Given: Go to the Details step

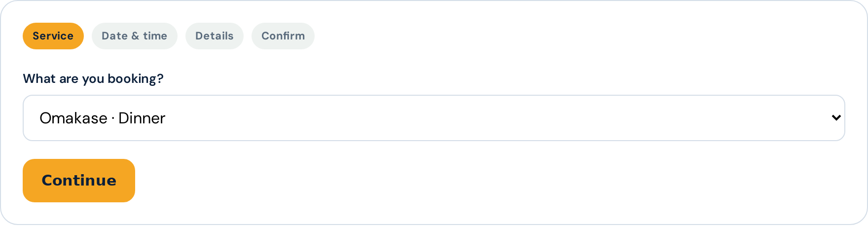Looking at the screenshot, I should pos(215,36).
